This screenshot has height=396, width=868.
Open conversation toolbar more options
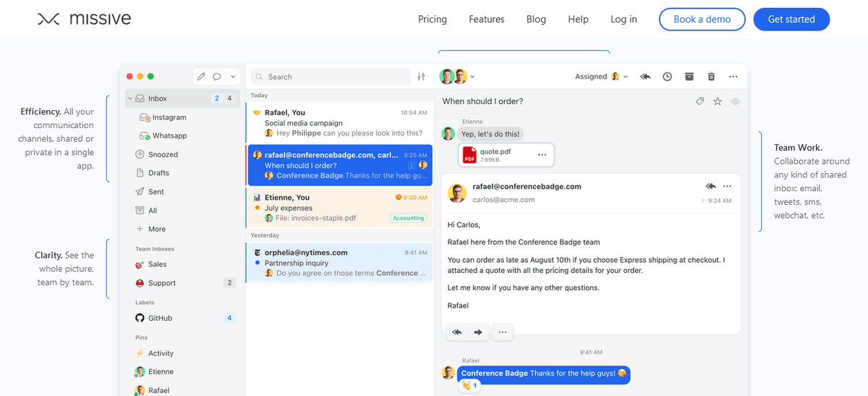pos(733,76)
